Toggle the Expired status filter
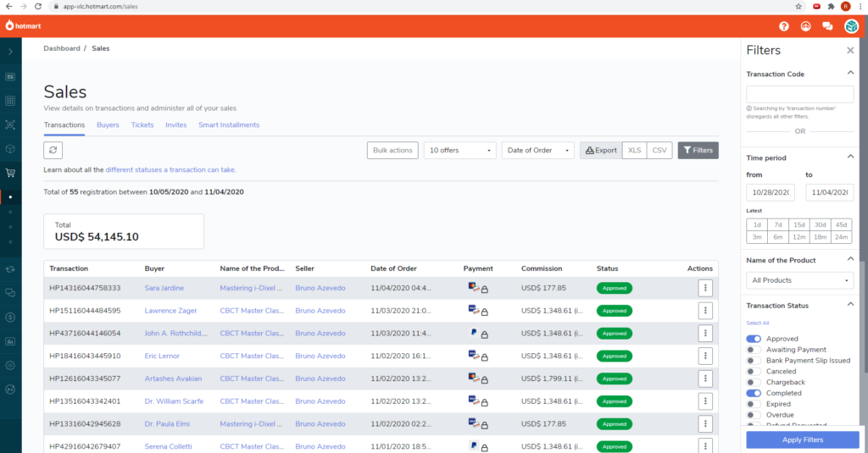Image resolution: width=868 pixels, height=453 pixels. coord(754,404)
